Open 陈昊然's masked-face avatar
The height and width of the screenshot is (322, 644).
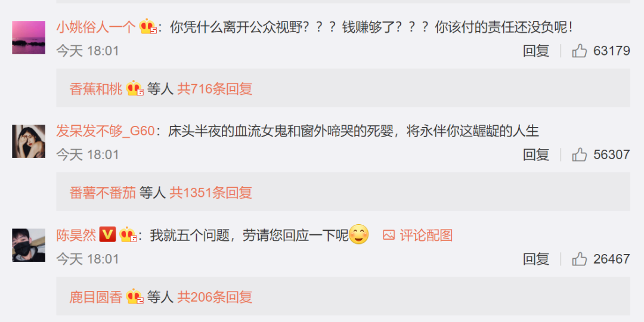tap(29, 245)
